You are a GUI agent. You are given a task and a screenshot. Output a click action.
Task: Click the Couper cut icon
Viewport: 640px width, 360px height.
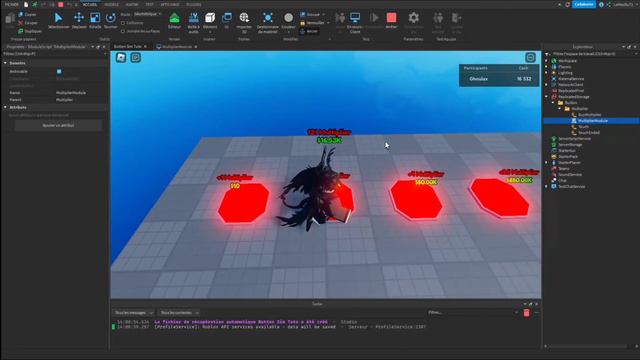pos(21,23)
